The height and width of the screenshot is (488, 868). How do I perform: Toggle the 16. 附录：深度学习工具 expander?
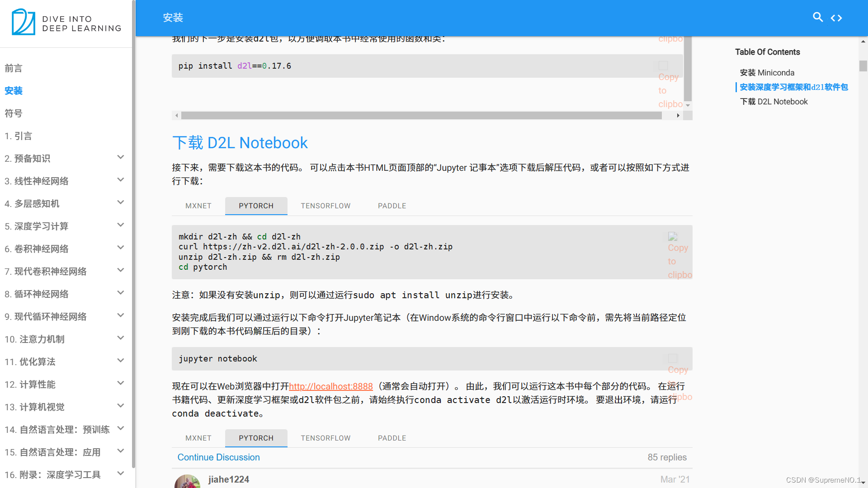click(119, 475)
